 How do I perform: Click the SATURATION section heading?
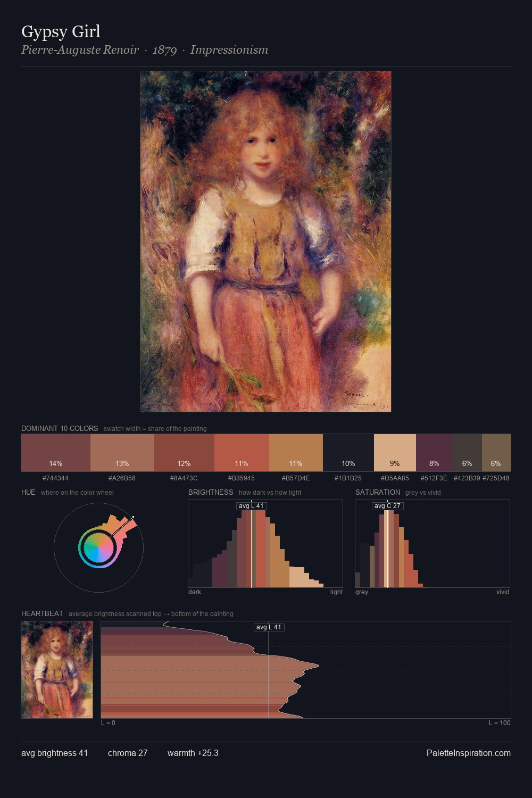(x=378, y=493)
